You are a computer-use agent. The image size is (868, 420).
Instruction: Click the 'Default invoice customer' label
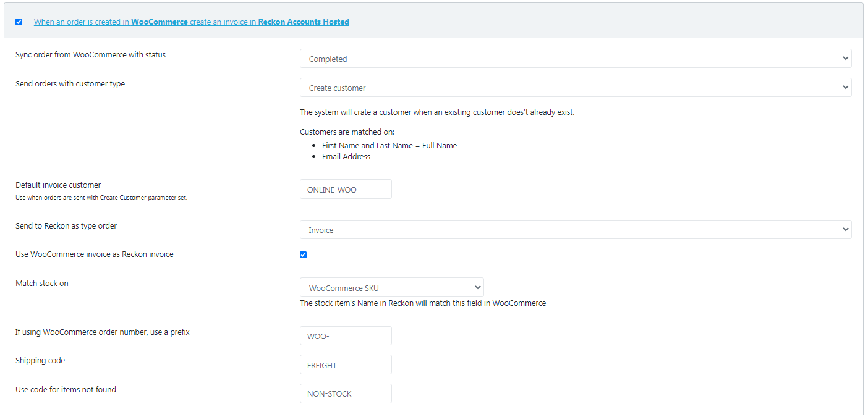coord(58,185)
